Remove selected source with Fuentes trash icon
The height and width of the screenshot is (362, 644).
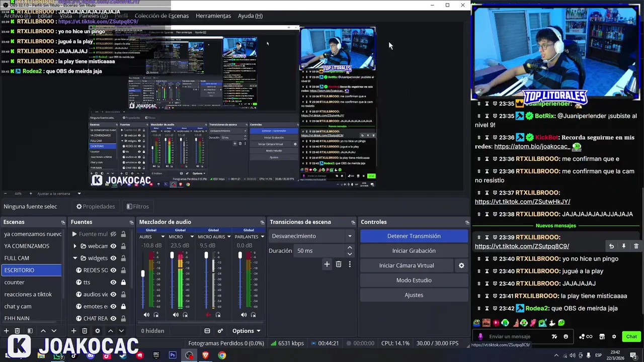click(x=85, y=331)
